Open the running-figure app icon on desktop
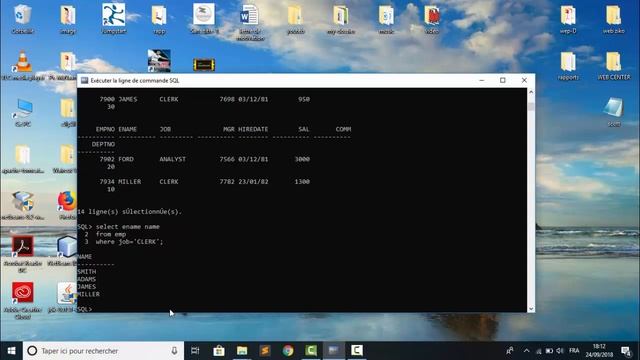Viewport: 640px width, 360px height. click(x=113, y=15)
